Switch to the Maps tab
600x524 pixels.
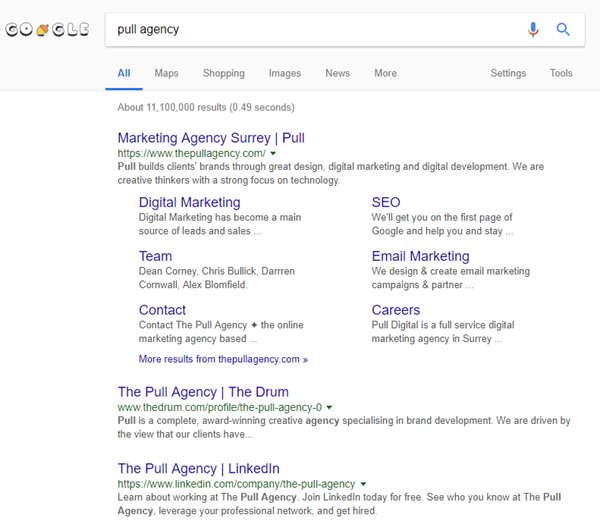(x=166, y=73)
